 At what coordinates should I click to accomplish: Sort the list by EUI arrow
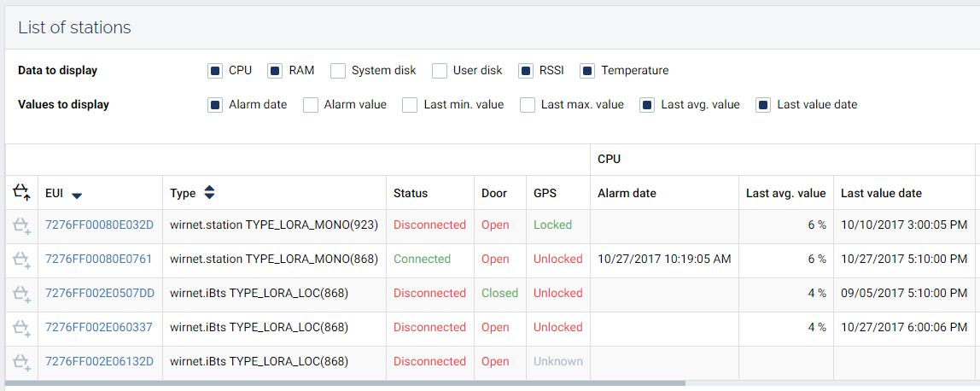coord(77,195)
